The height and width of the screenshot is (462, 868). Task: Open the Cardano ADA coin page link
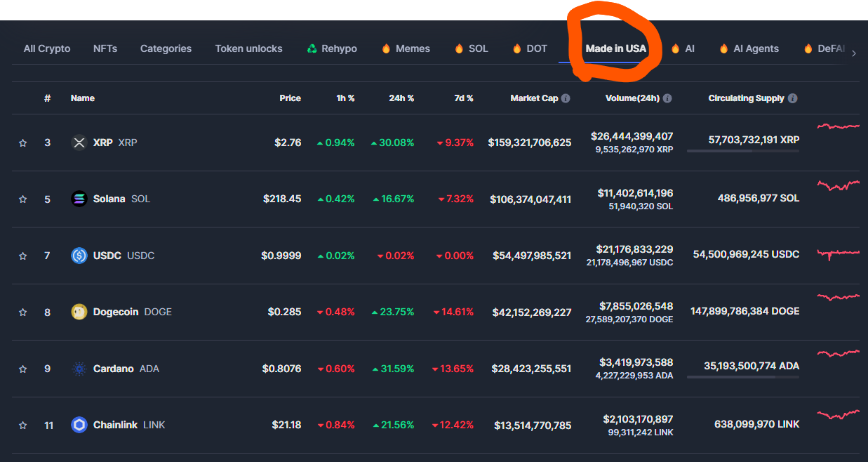click(115, 369)
